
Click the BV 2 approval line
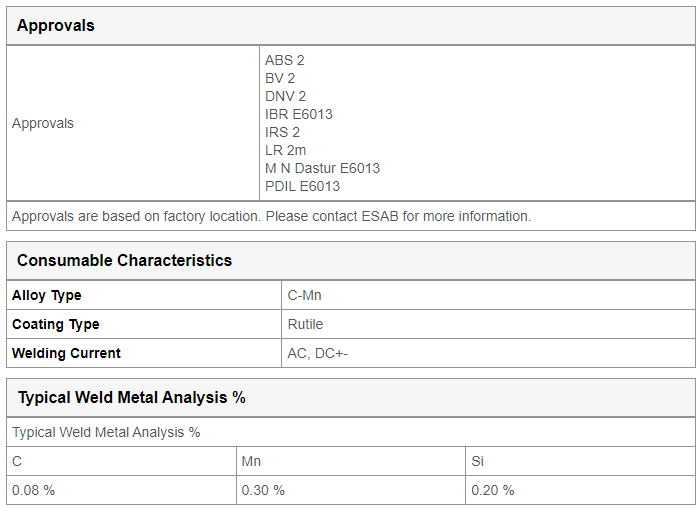pos(280,78)
